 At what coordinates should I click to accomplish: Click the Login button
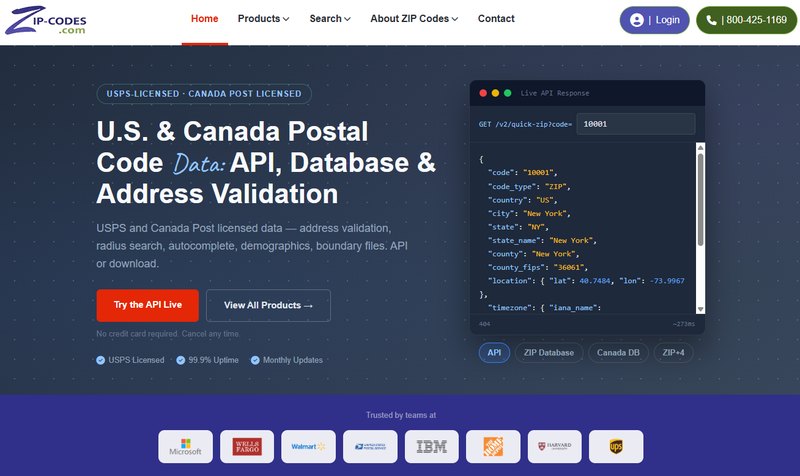pyautogui.click(x=655, y=20)
